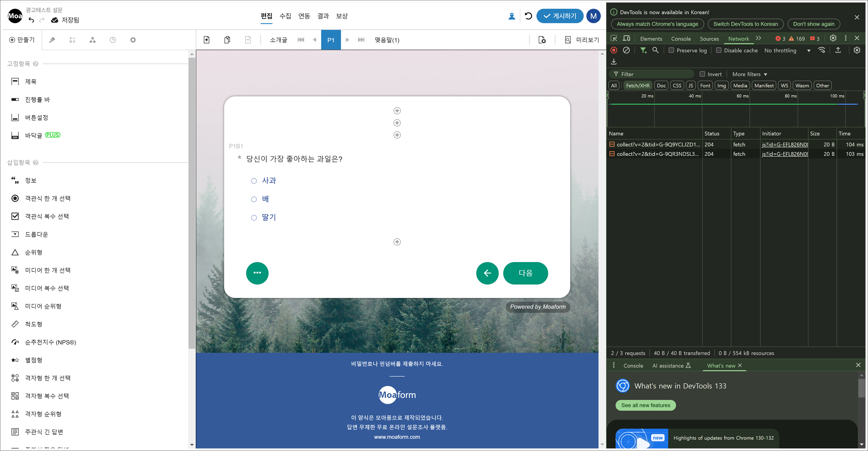Image resolution: width=868 pixels, height=451 pixels.
Task: Select the 사과 radio option
Action: (254, 181)
